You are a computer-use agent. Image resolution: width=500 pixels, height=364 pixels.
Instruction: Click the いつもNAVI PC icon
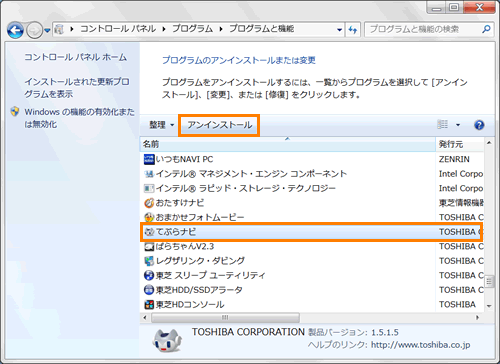[x=149, y=159]
